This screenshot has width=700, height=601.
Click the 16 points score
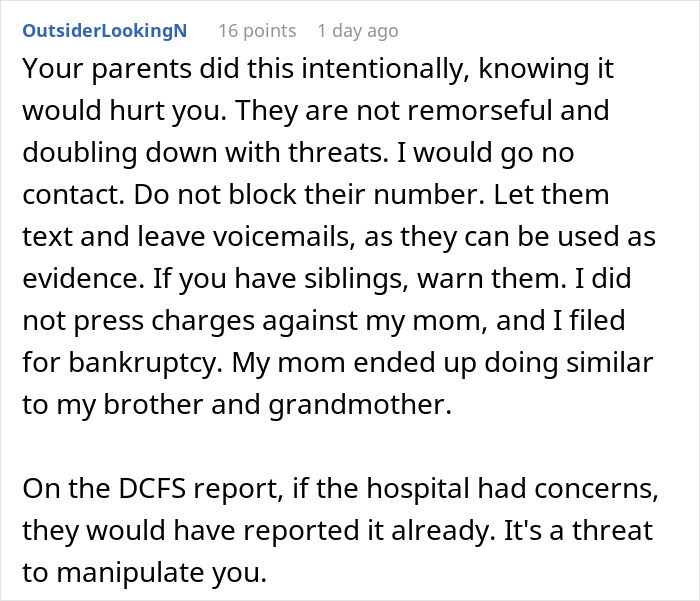tap(257, 30)
